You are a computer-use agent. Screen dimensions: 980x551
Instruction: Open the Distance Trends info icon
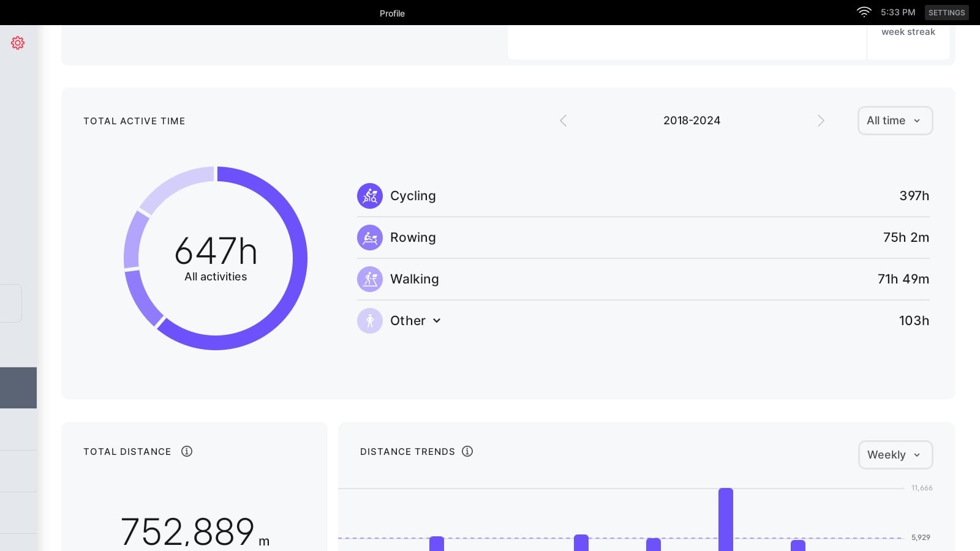point(467,451)
